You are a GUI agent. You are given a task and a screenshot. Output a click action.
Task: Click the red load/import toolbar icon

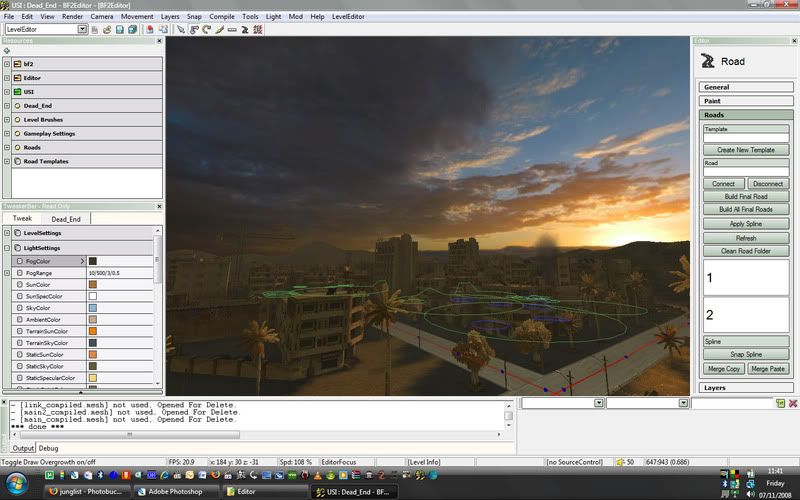149,30
